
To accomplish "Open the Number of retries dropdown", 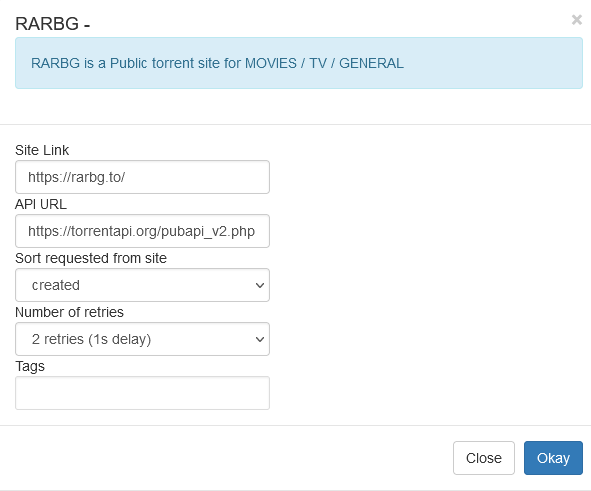I will [142, 339].
